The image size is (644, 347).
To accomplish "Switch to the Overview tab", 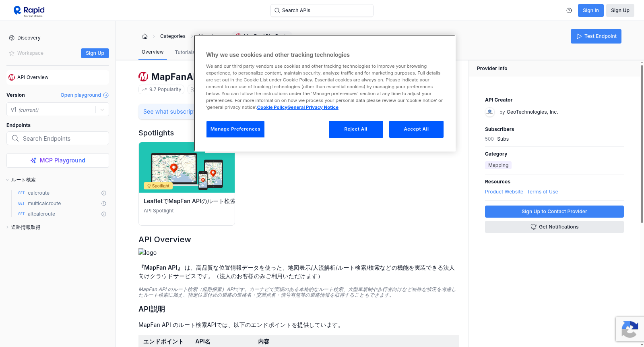I will point(153,52).
